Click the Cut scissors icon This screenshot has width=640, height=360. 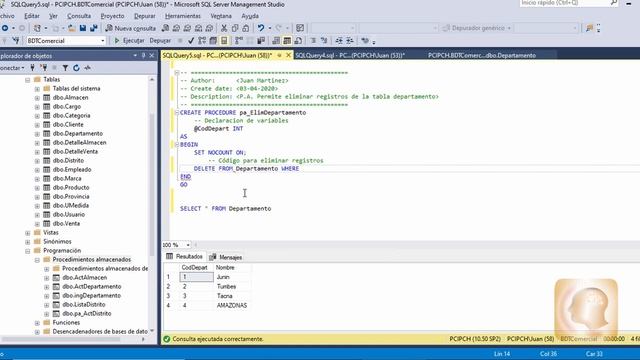224,28
